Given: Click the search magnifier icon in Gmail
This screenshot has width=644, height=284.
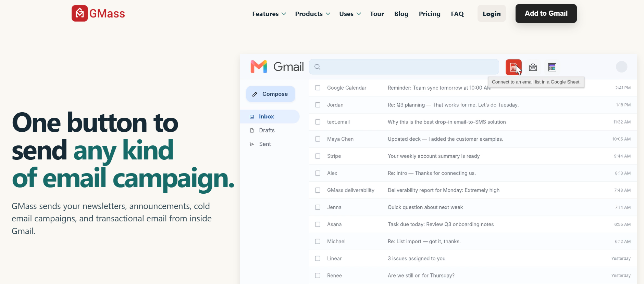Looking at the screenshot, I should point(318,67).
